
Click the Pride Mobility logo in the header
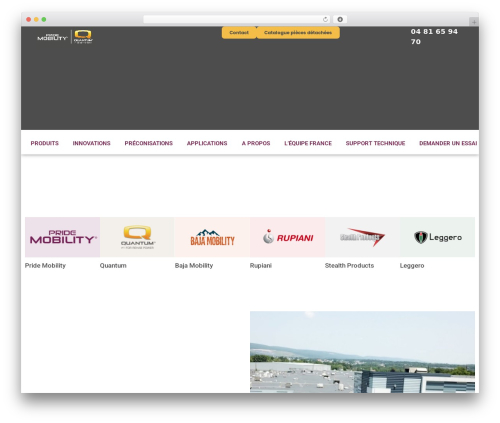coord(52,37)
